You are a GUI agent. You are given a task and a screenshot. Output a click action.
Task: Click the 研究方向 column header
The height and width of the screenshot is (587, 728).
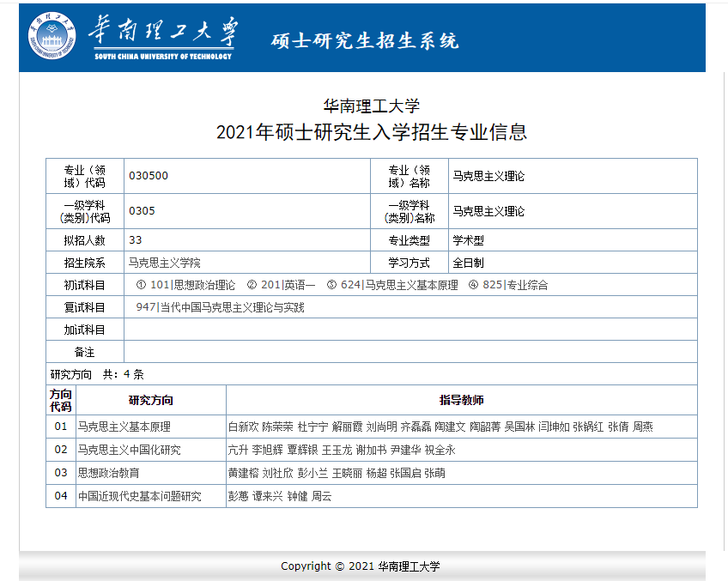tap(151, 400)
